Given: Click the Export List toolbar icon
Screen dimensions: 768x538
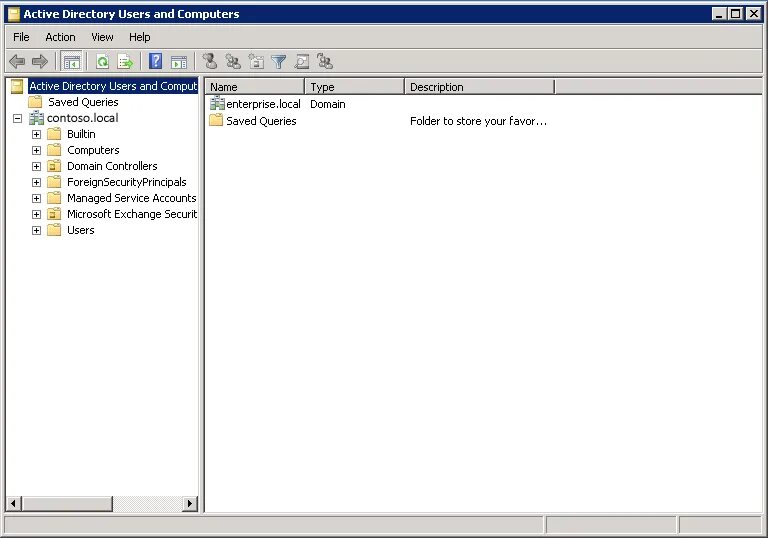Looking at the screenshot, I should click(125, 62).
